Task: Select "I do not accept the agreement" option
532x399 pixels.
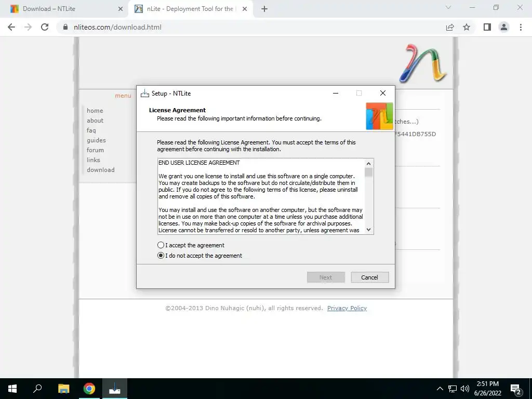Action: [161, 256]
